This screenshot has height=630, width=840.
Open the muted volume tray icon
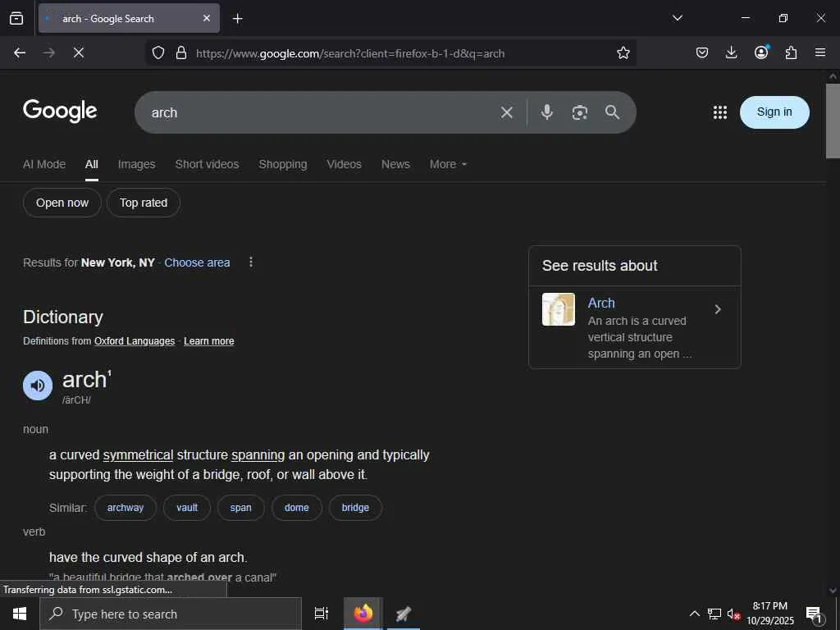click(x=733, y=614)
